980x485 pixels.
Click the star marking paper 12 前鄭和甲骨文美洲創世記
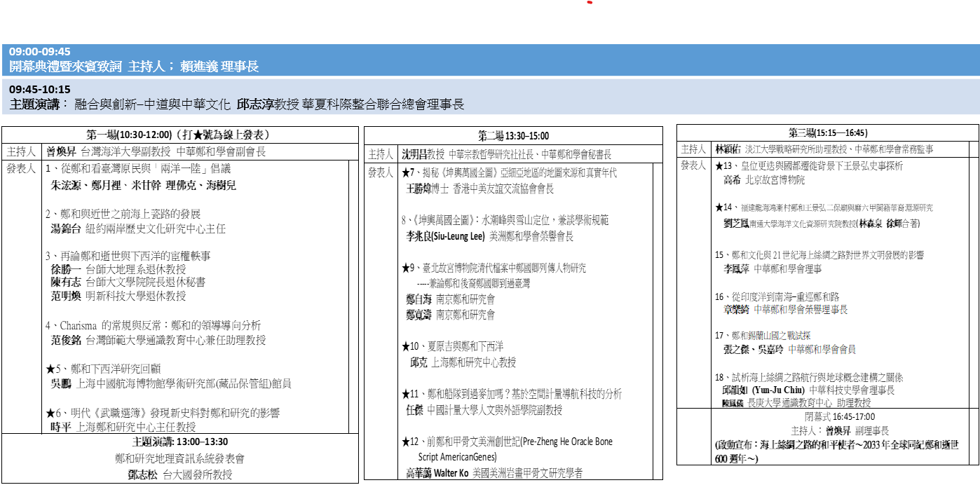pos(406,442)
